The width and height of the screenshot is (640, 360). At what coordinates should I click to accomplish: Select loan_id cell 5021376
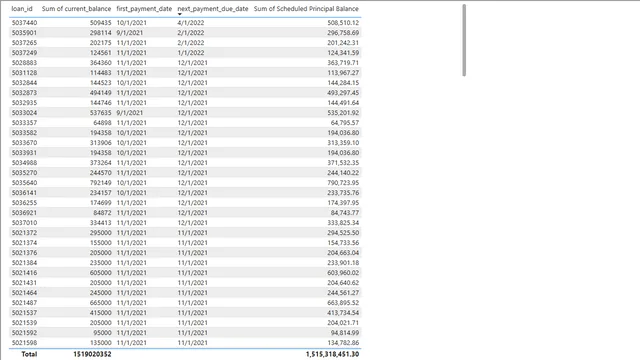pyautogui.click(x=24, y=253)
